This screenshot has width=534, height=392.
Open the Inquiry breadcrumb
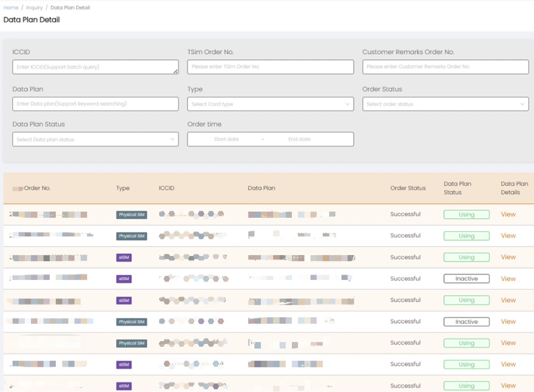(x=34, y=8)
